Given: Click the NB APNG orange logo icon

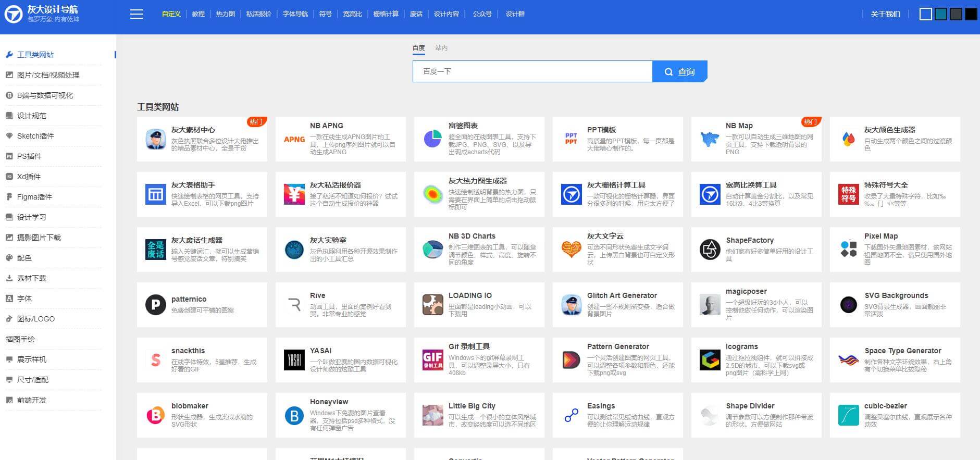Looking at the screenshot, I should click(x=294, y=139).
